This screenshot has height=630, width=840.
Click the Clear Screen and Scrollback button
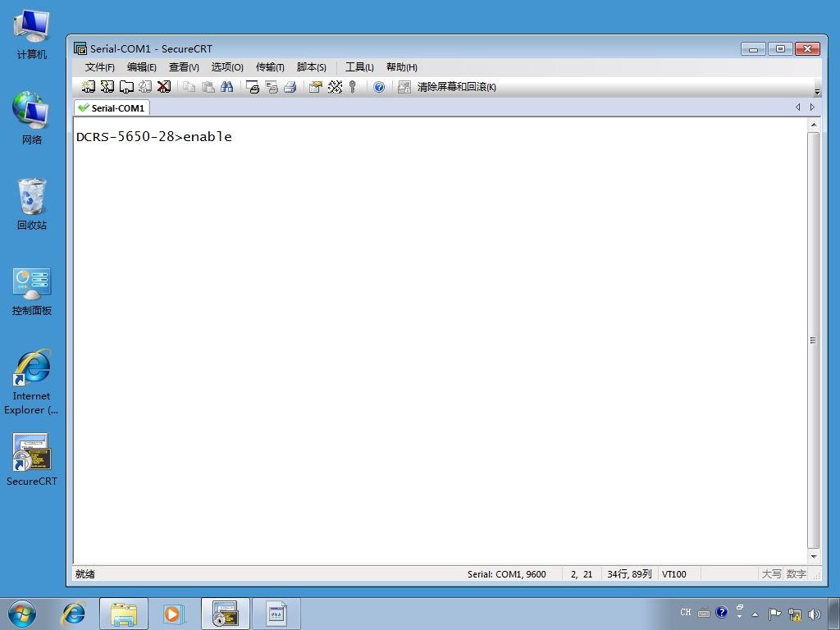click(x=447, y=87)
